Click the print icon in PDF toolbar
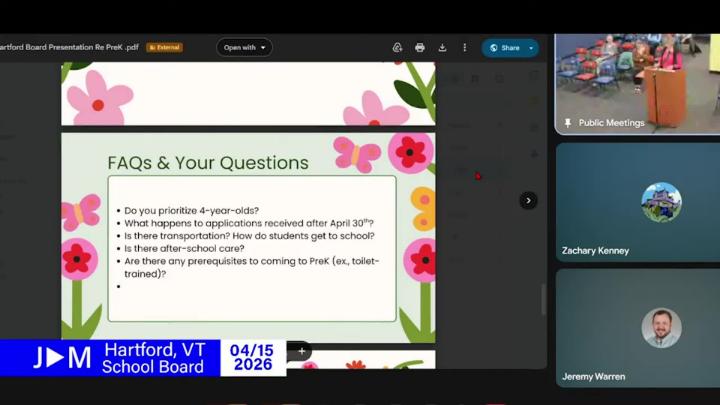This screenshot has width=720, height=405. tap(419, 47)
